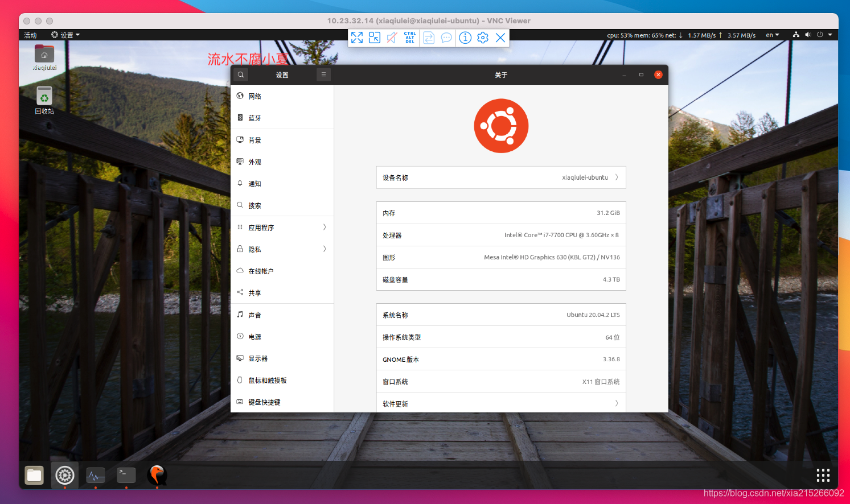Show applications grid icon
Viewport: 850px width, 504px height.
click(823, 475)
